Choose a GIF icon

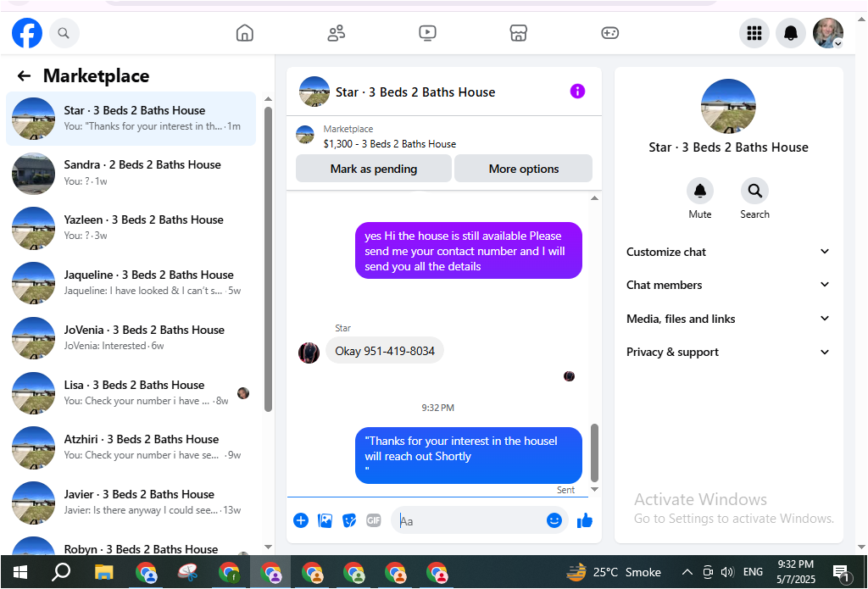[374, 520]
